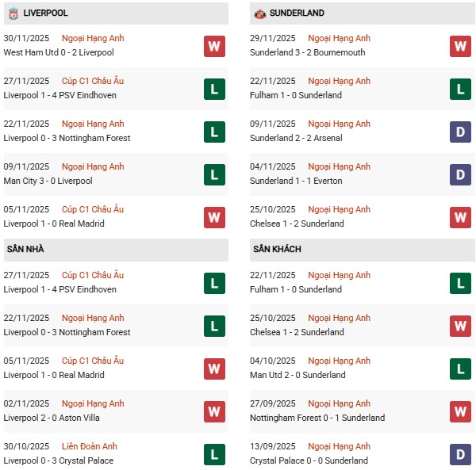
Task: Click the W badge for West Ham vs Liverpool
Action: (x=214, y=46)
